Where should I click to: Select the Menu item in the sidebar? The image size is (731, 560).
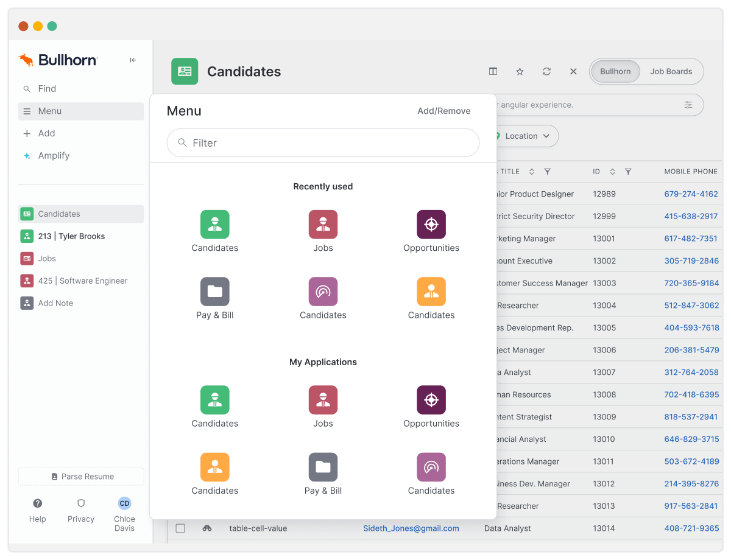[81, 111]
